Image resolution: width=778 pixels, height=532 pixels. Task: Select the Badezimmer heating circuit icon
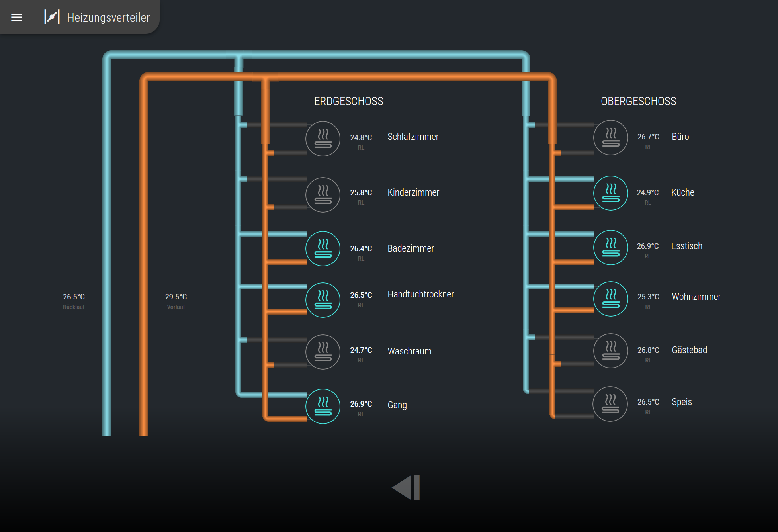[323, 248]
